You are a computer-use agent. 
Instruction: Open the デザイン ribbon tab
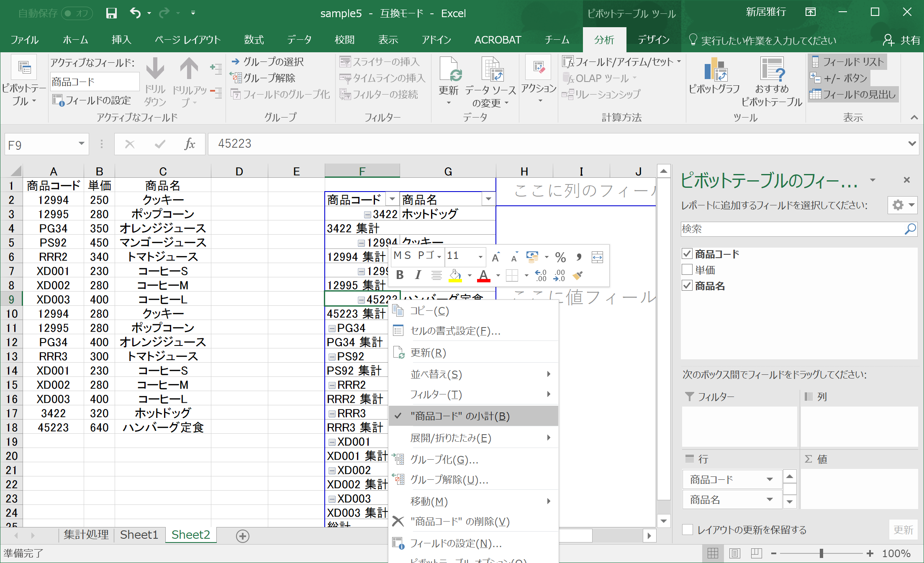click(x=653, y=40)
